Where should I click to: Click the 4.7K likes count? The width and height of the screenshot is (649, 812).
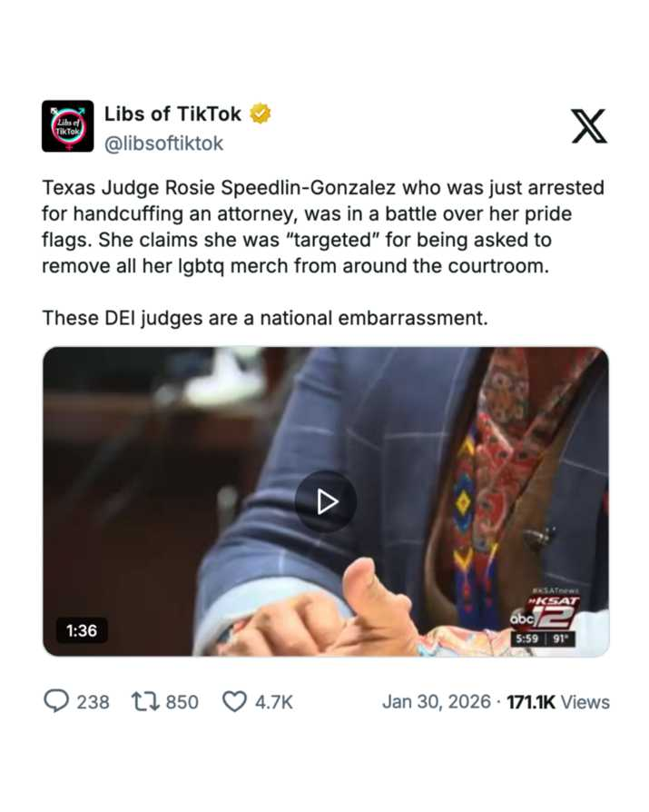274,702
